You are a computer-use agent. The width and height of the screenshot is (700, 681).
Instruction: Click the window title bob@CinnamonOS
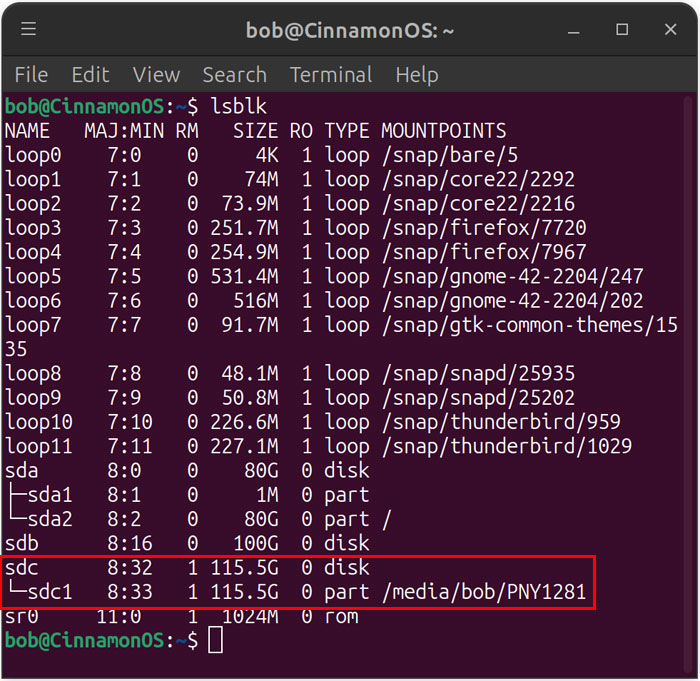350,30
